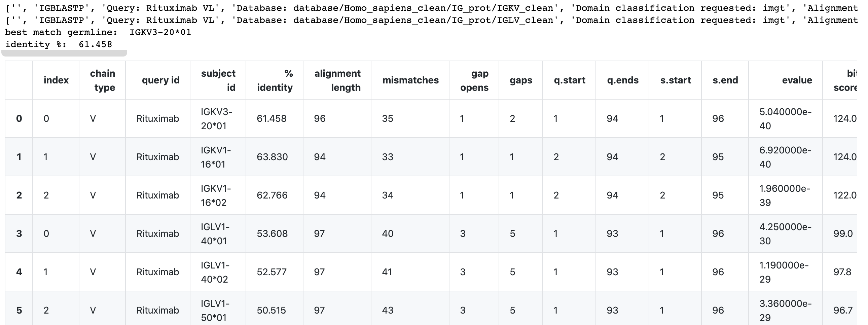Click mismatches value 40

click(x=388, y=234)
